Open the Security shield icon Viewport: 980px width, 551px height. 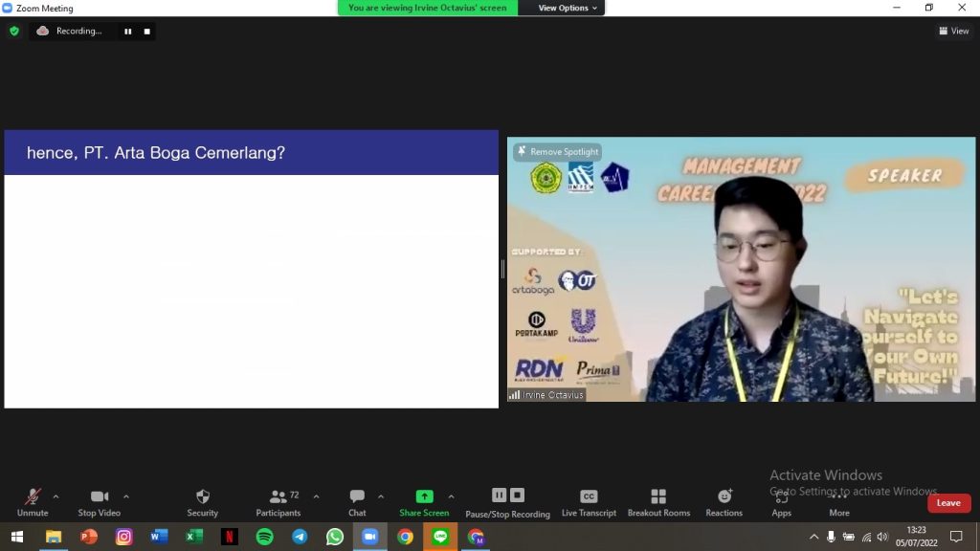[202, 497]
